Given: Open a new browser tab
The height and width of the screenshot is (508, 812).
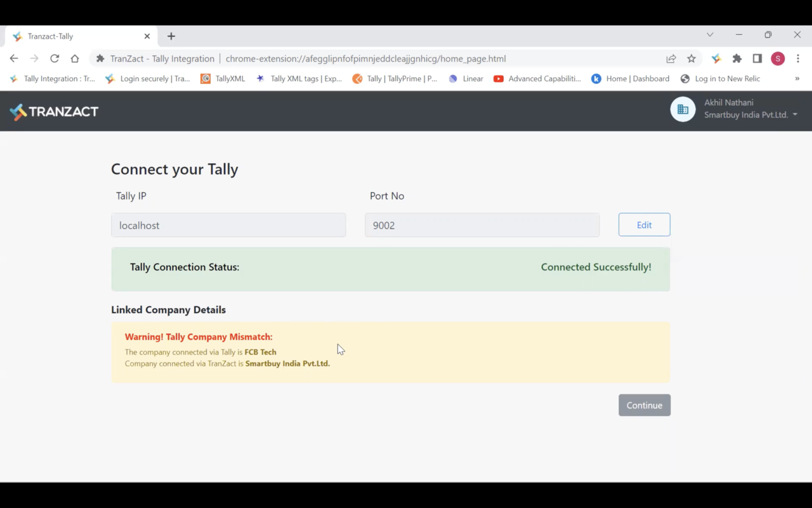Looking at the screenshot, I should coord(171,36).
